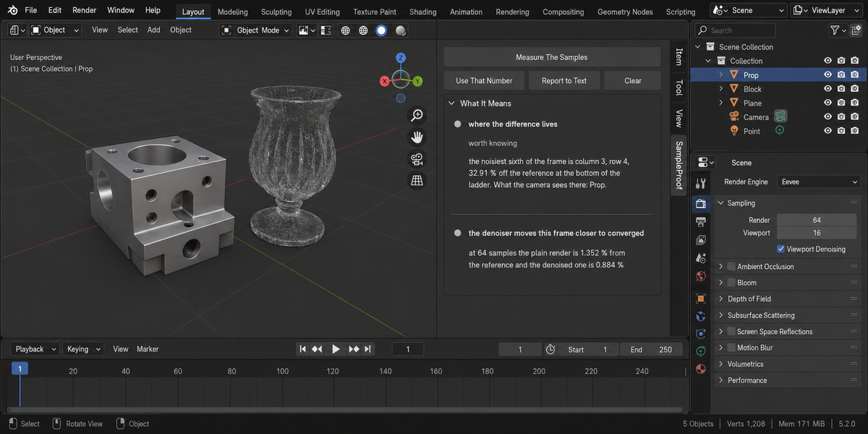
Task: Toggle camera view icon in viewport
Action: [417, 159]
